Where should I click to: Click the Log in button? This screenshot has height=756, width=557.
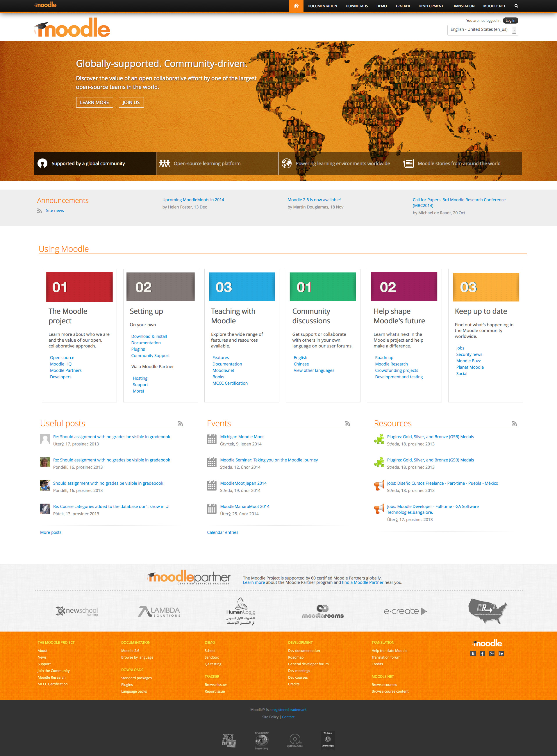[x=510, y=21]
